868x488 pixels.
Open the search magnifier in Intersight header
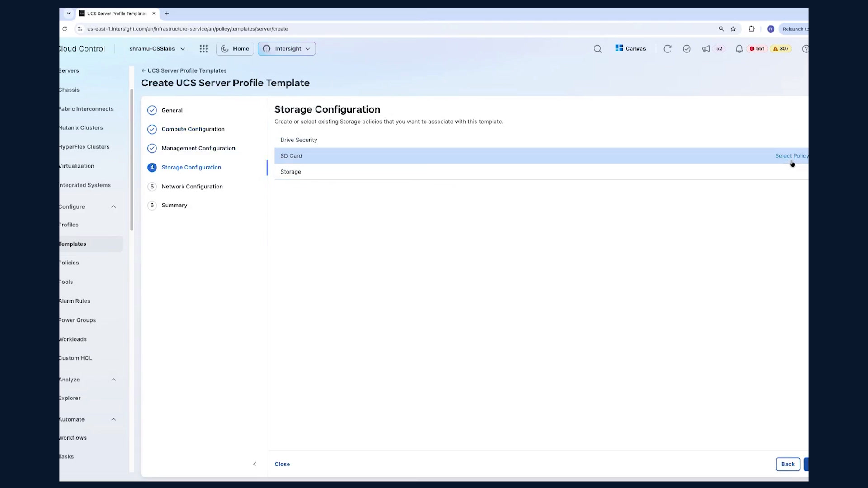point(598,49)
